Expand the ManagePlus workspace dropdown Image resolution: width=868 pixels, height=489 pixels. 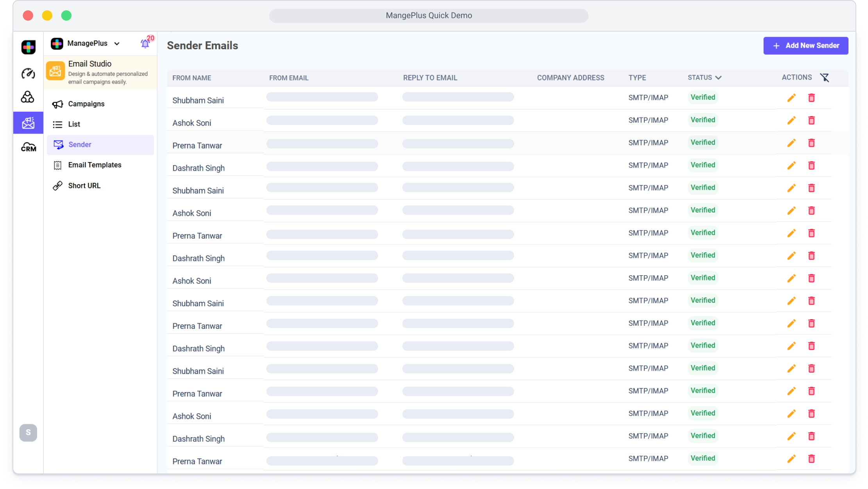point(117,44)
